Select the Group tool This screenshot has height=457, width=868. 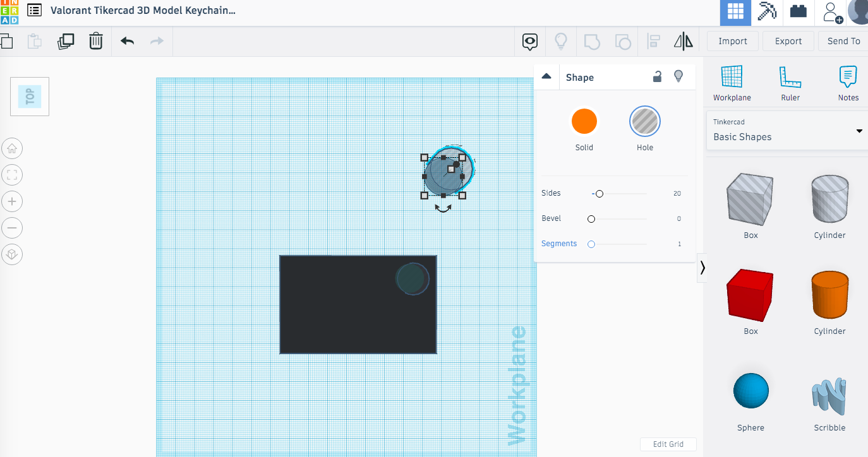[591, 41]
